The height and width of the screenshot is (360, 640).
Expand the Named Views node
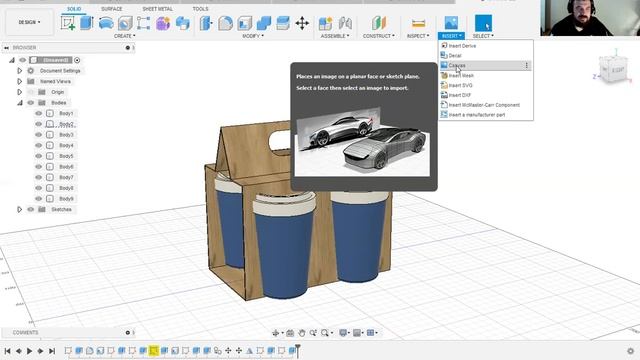point(19,81)
